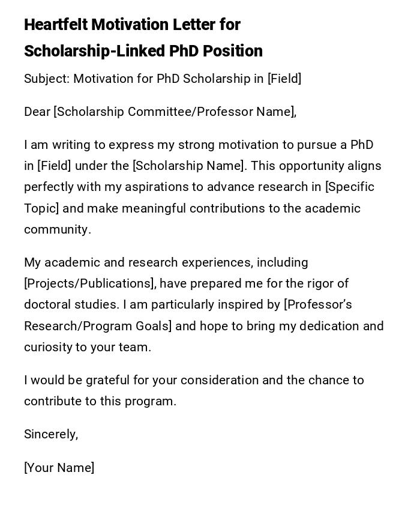
Task: Click the word 'Dear' in the greeting
Action: point(37,112)
